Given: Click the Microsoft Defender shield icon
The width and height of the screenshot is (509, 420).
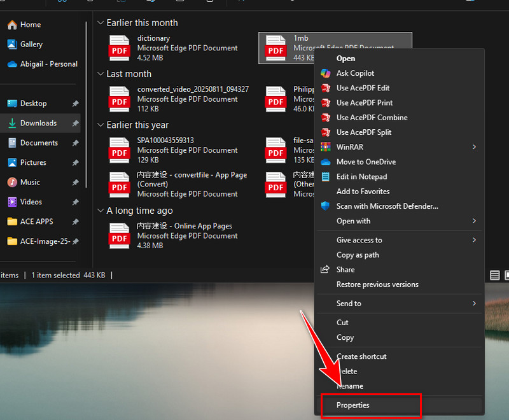Looking at the screenshot, I should tap(326, 206).
